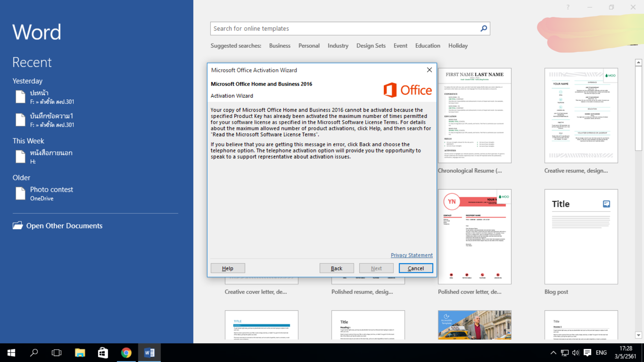Screen dimensions: 644x362
Task: Open Microsoft Store from the taskbar
Action: click(103, 353)
